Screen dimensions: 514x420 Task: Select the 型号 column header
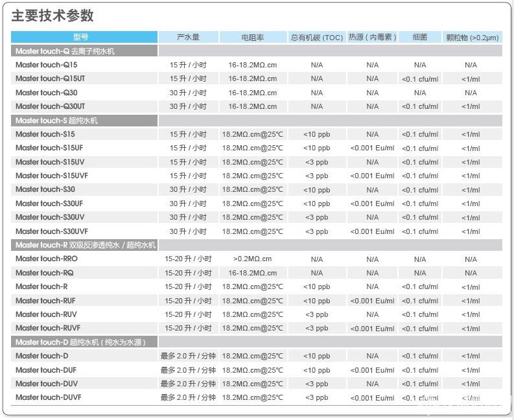84,38
